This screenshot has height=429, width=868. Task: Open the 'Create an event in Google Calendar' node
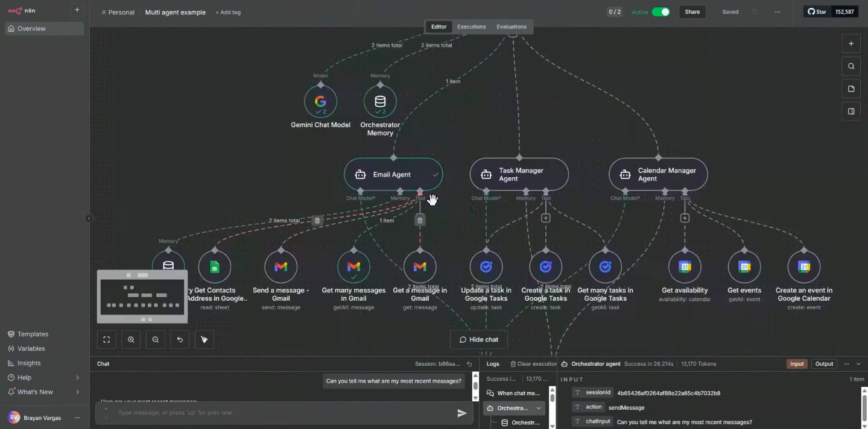tap(803, 266)
